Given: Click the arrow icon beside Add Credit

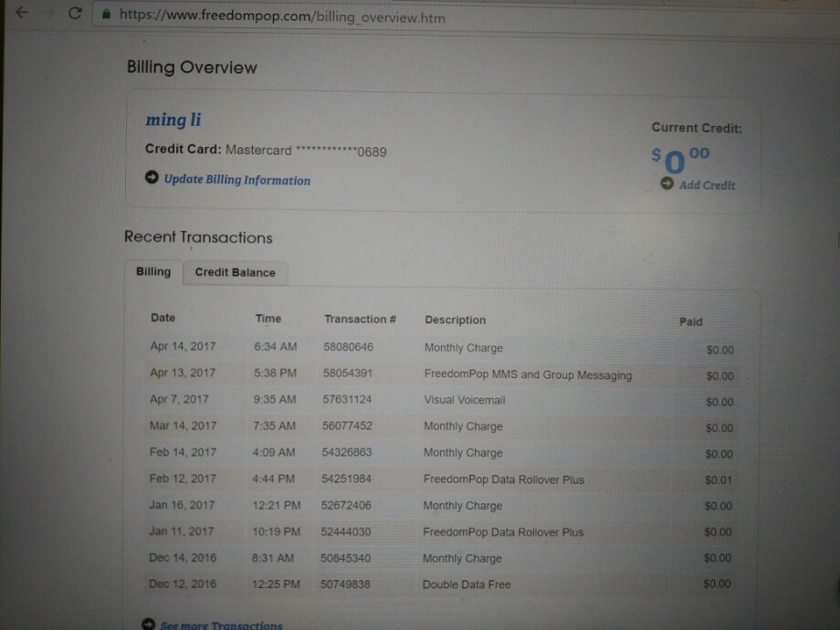Looking at the screenshot, I should point(667,184).
